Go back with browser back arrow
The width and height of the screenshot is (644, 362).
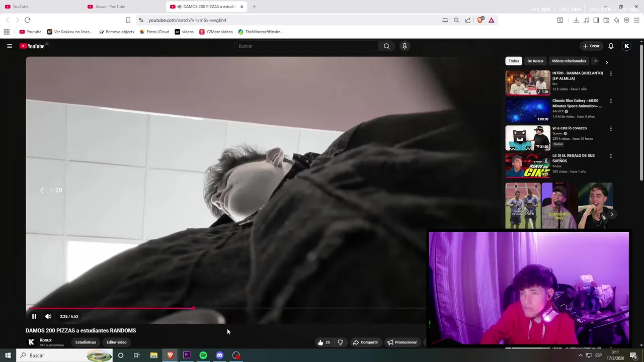(x=7, y=20)
